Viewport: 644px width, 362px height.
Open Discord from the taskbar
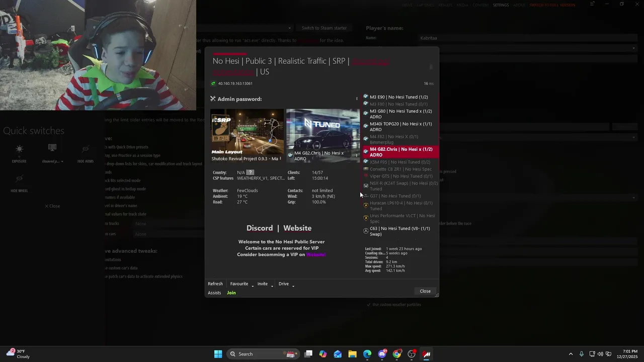382,354
